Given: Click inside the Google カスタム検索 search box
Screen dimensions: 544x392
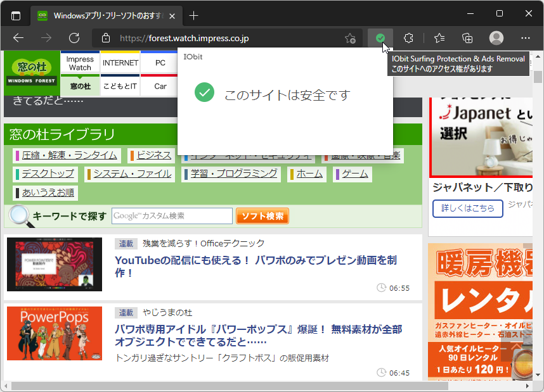Looking at the screenshot, I should (171, 215).
